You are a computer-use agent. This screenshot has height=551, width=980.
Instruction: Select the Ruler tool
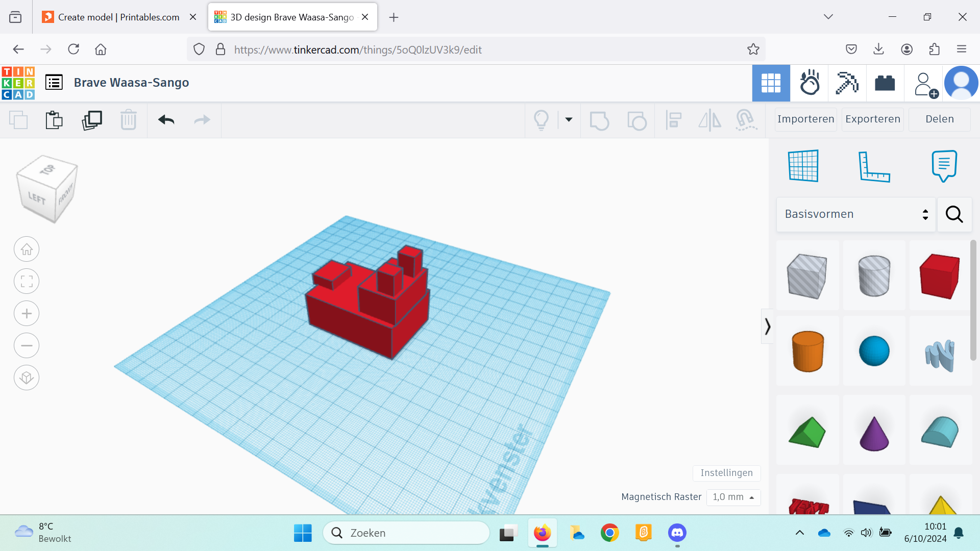(x=875, y=165)
